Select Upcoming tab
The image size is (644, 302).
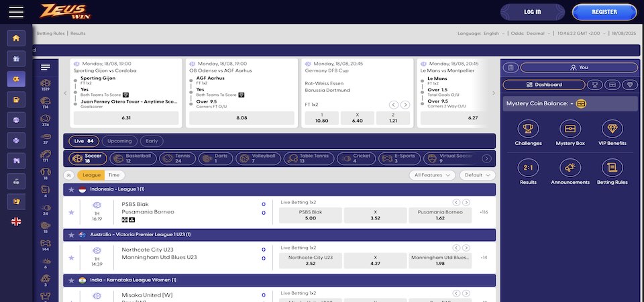pyautogui.click(x=119, y=142)
